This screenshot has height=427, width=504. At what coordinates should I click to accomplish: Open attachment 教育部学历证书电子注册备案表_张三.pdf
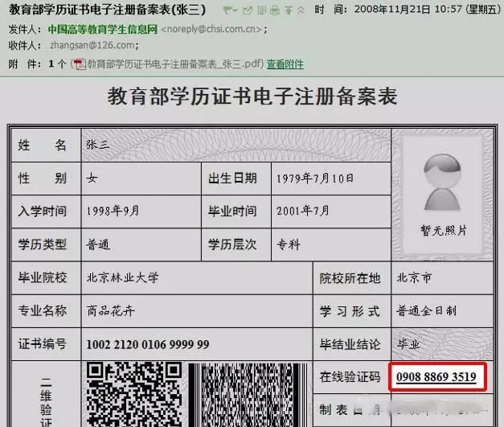174,64
